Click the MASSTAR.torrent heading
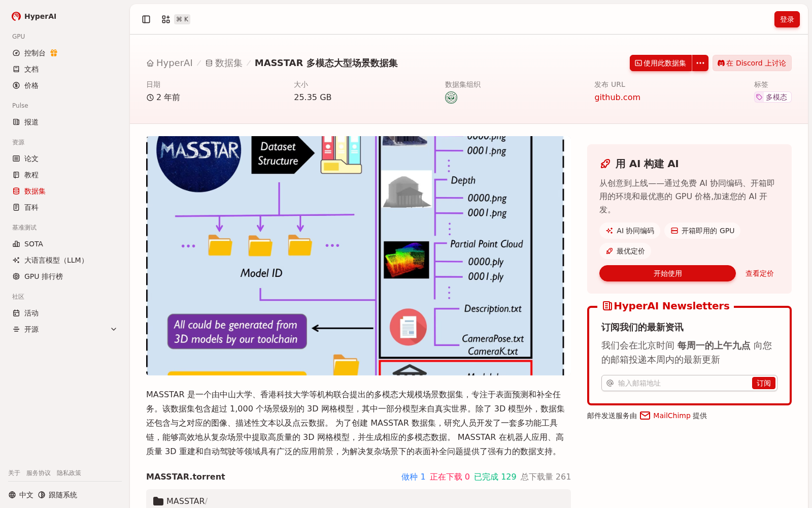Viewport: 812px width, 508px height. point(186,477)
